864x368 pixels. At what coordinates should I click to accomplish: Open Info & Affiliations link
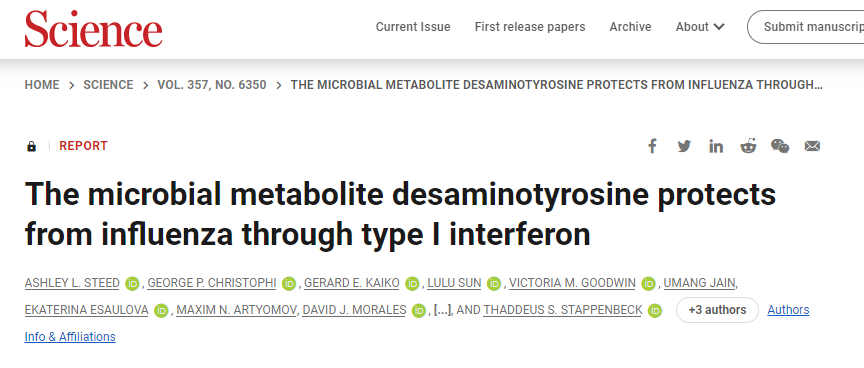pyautogui.click(x=70, y=337)
